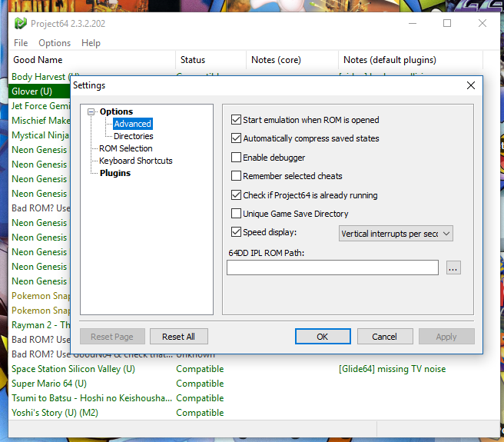Maximize the Project64 window
The width and height of the screenshot is (504, 442).
[447, 24]
